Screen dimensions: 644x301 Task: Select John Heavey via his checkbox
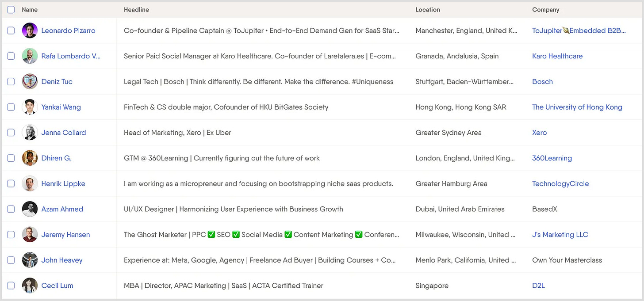tap(11, 260)
